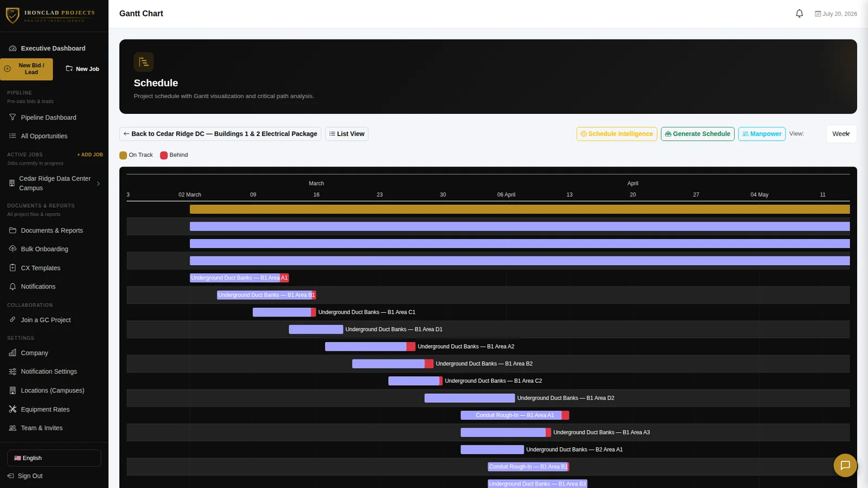Open the Week view dropdown

pyautogui.click(x=841, y=134)
